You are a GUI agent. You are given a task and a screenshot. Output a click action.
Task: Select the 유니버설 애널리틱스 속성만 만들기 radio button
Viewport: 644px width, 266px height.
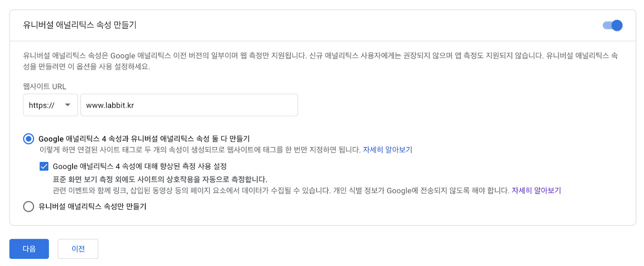(29, 207)
